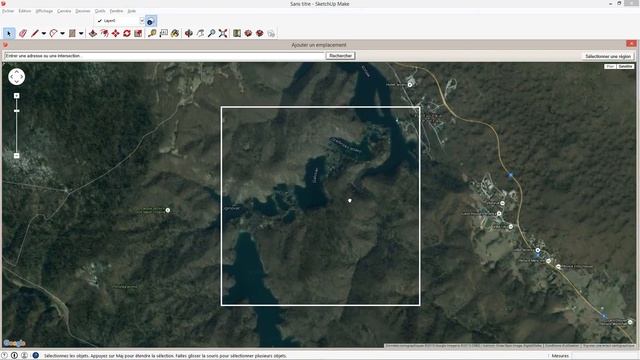Viewport: 640px width, 360px height.
Task: Open the Edition menu
Action: (x=24, y=11)
